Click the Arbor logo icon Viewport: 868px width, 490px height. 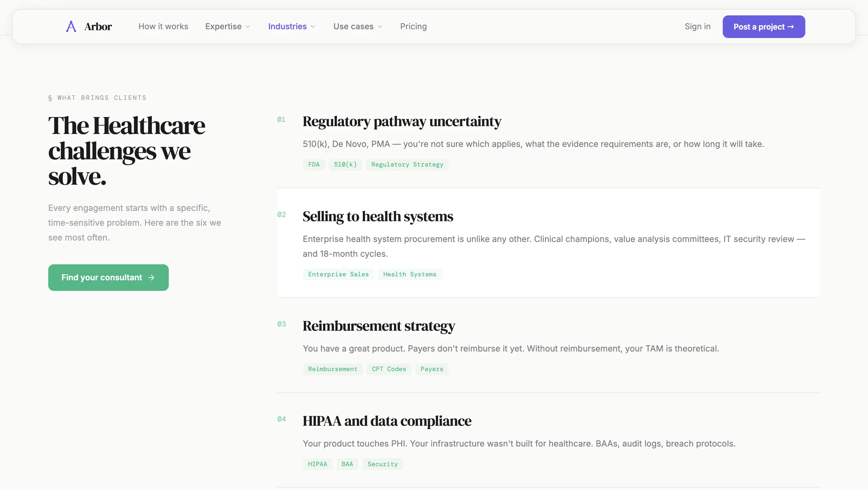click(x=71, y=26)
